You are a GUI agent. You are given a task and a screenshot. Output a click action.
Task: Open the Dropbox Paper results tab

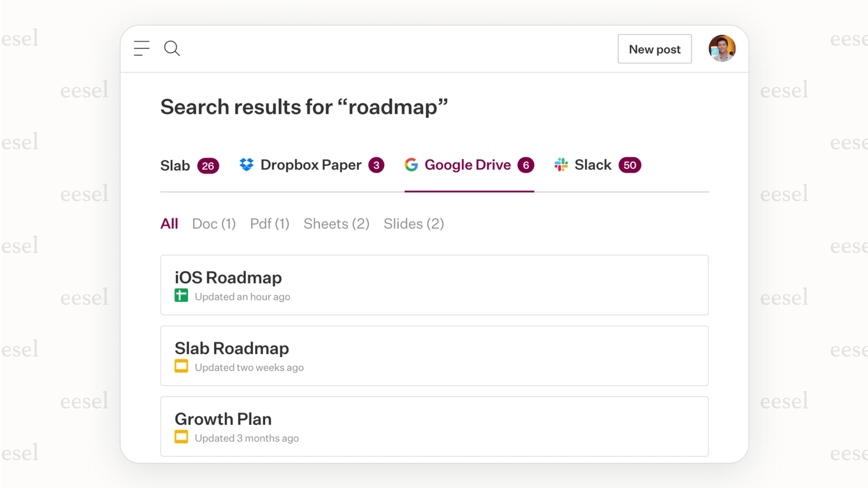311,165
